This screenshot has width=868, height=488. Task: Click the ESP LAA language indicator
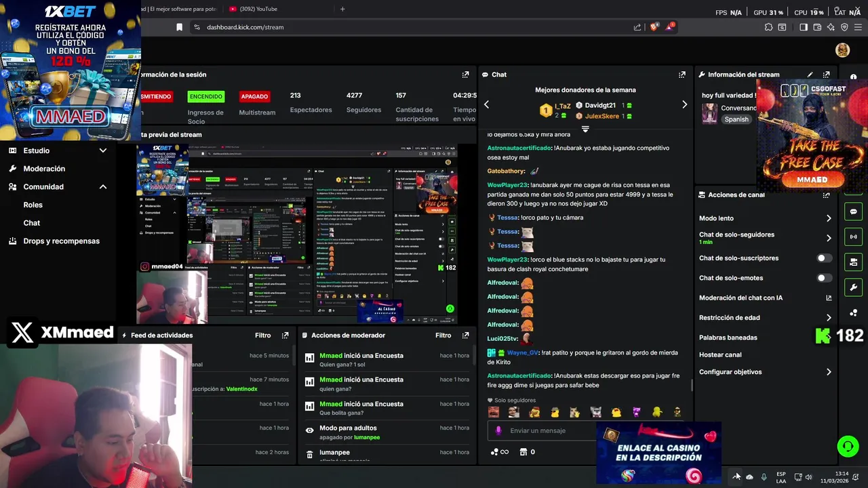point(781,477)
